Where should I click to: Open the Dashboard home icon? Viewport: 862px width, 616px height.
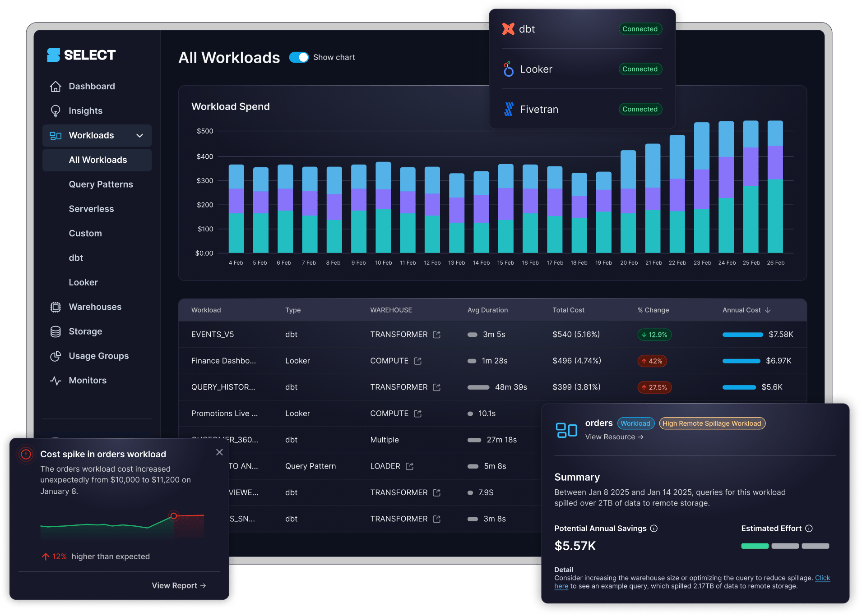[x=56, y=86]
